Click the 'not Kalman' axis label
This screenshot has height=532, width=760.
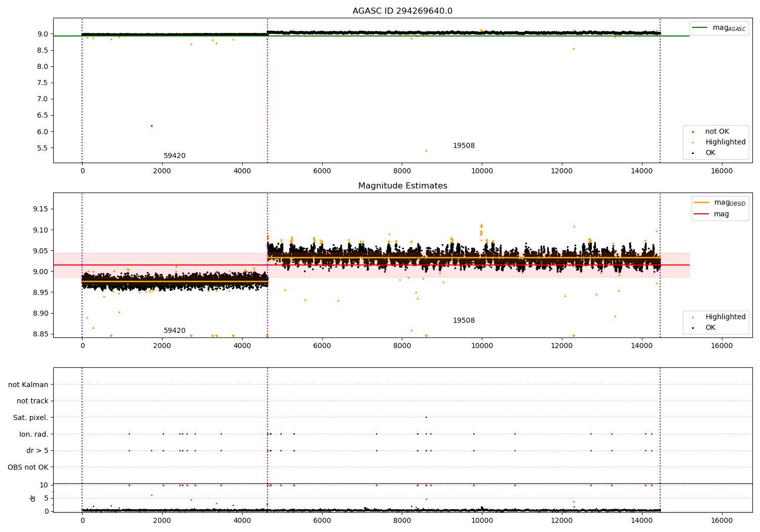pos(28,385)
